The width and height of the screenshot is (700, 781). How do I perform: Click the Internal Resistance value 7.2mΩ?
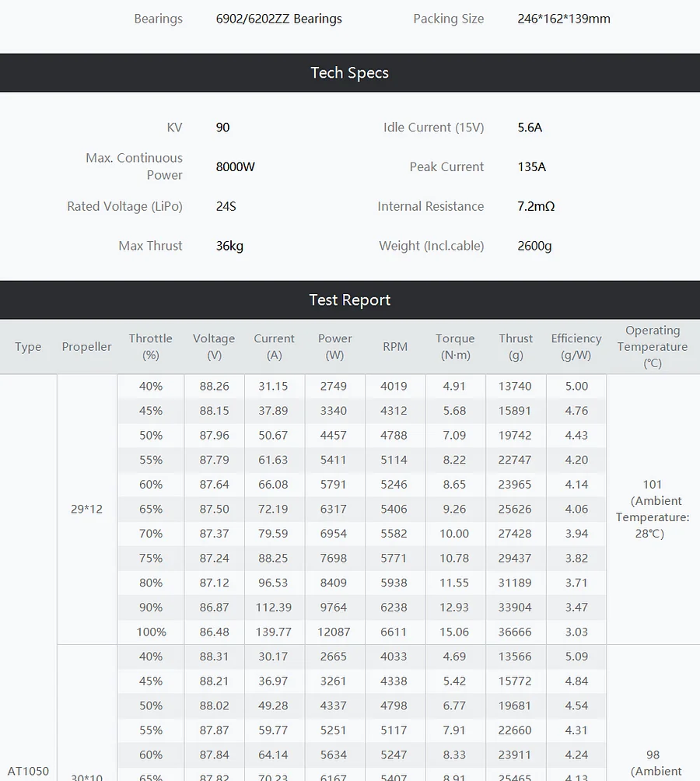536,207
